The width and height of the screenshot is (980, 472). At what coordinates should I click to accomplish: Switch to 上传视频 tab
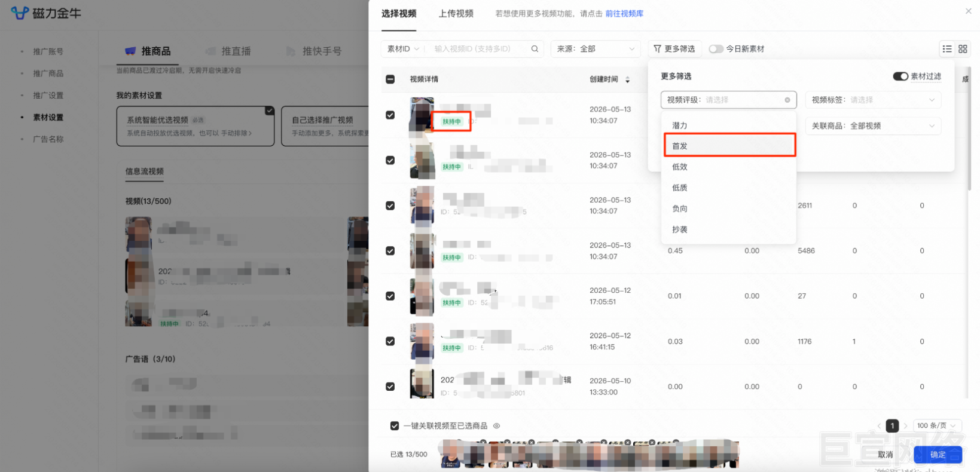coord(456,14)
